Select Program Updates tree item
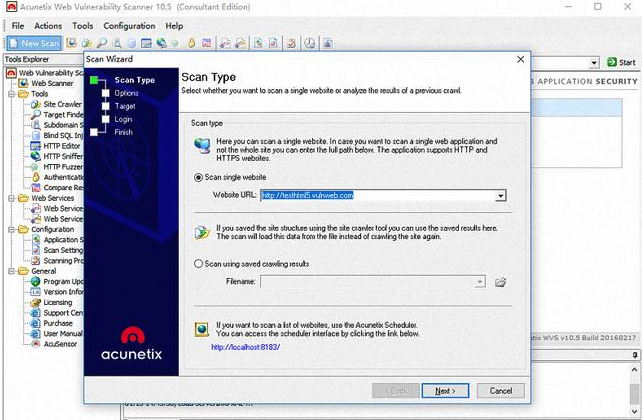This screenshot has height=420, width=644. pyautogui.click(x=63, y=282)
